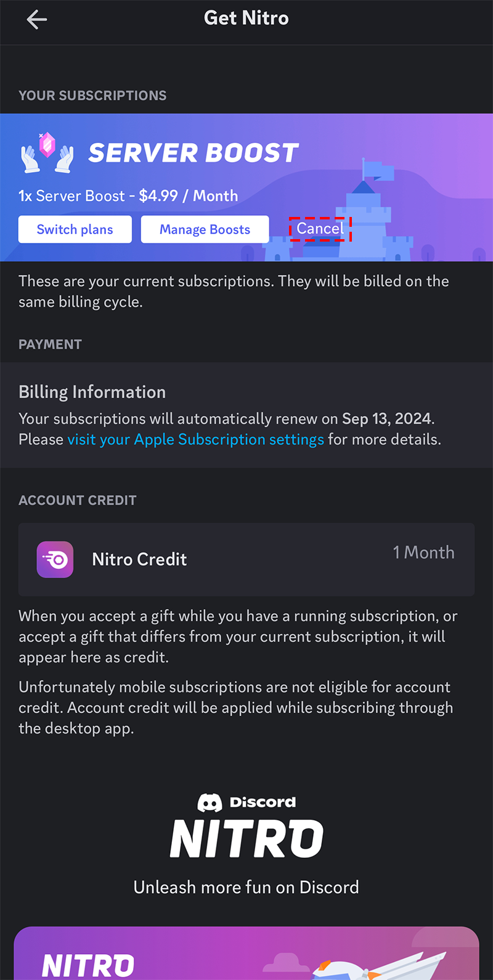Tap the large NITRO wordmark

(246, 839)
